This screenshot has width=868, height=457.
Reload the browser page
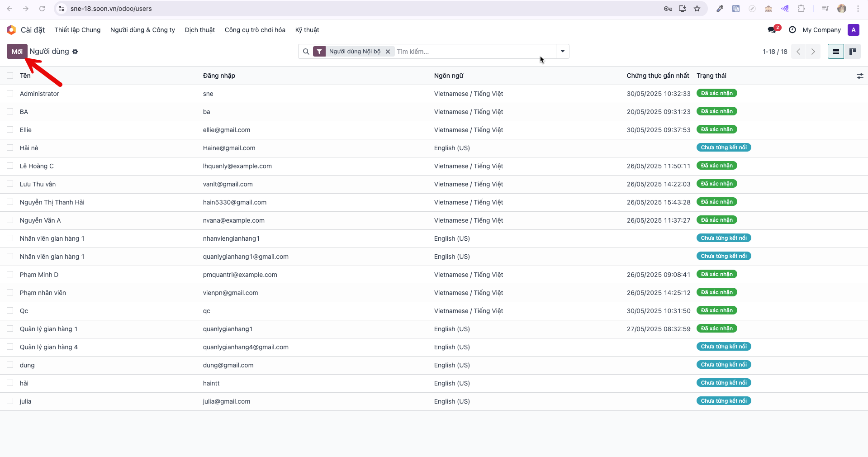pos(42,9)
